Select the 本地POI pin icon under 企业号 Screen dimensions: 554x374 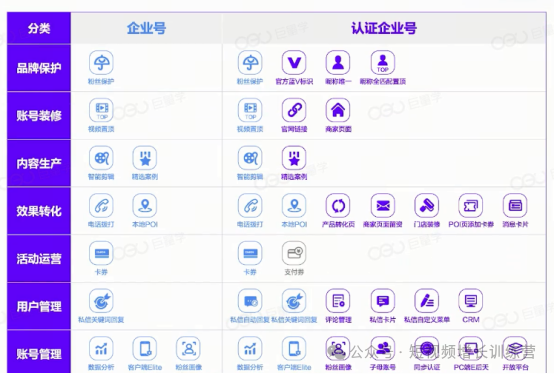(x=145, y=206)
